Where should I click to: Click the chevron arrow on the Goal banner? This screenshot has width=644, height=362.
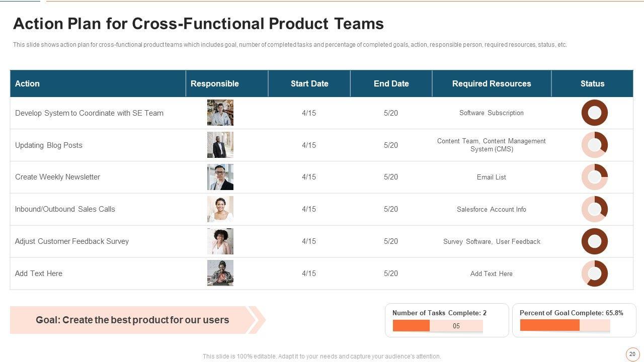(257, 320)
